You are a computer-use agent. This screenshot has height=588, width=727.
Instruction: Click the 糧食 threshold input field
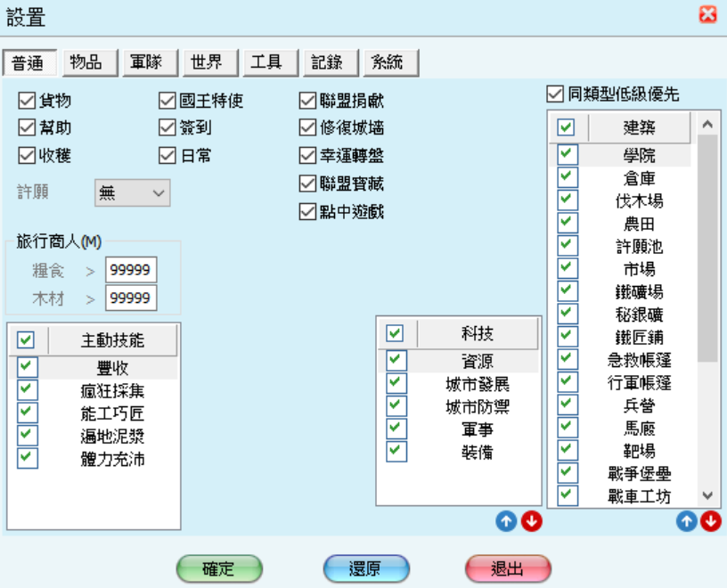[131, 269]
